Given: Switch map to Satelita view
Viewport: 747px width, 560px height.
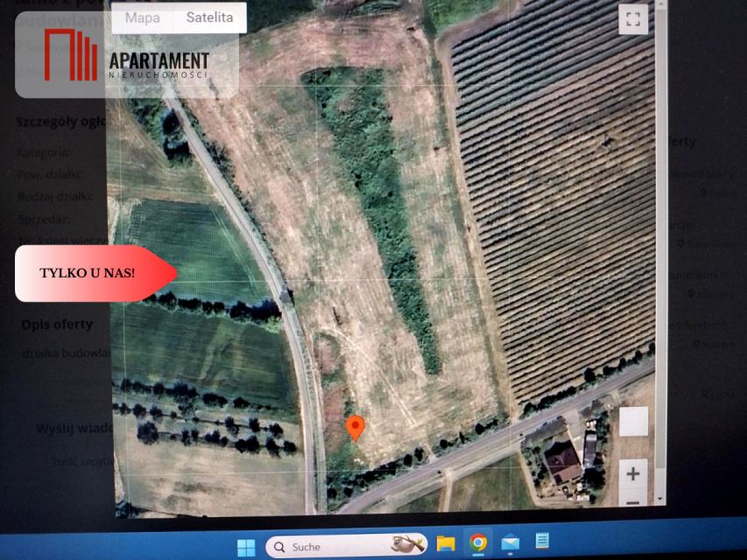Looking at the screenshot, I should point(209,17).
